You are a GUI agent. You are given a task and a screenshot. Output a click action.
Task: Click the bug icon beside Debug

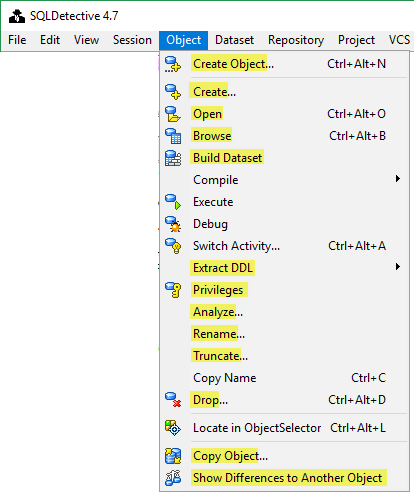[x=173, y=224]
